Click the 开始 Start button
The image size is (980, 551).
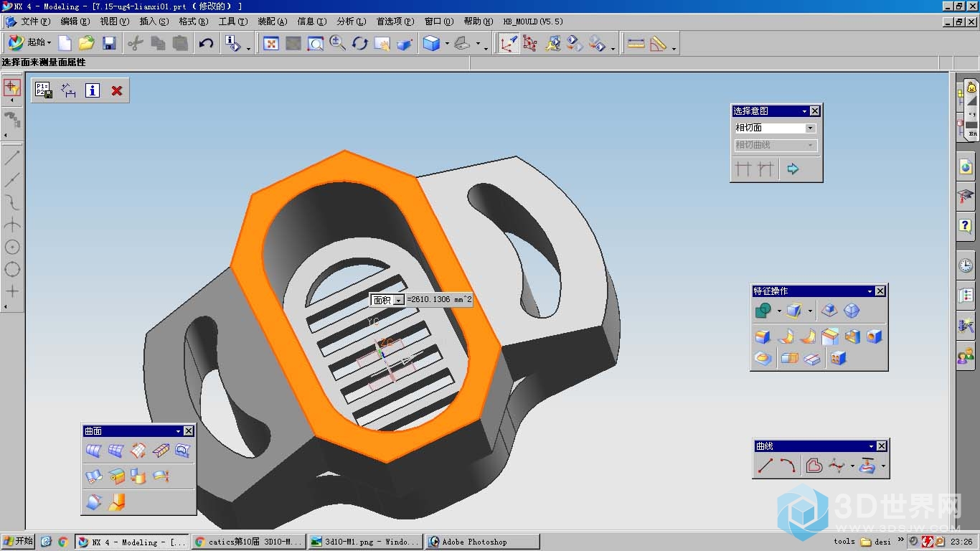click(x=19, y=542)
